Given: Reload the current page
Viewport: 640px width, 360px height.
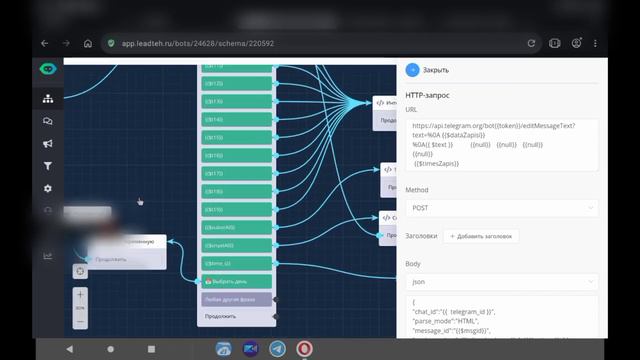Looking at the screenshot, I should click(x=531, y=43).
